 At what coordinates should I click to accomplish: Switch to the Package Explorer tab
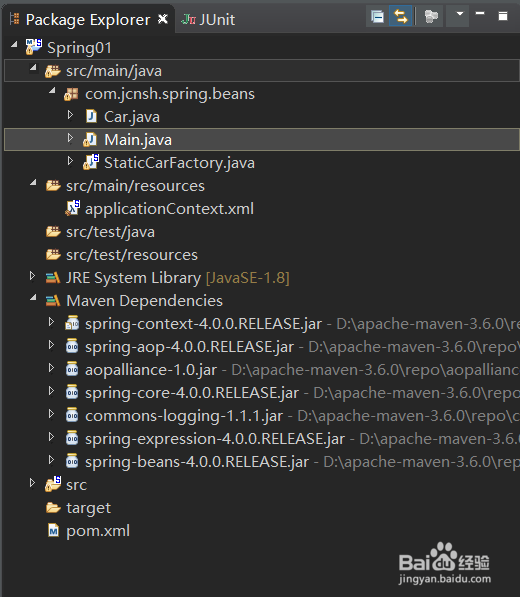(88, 19)
